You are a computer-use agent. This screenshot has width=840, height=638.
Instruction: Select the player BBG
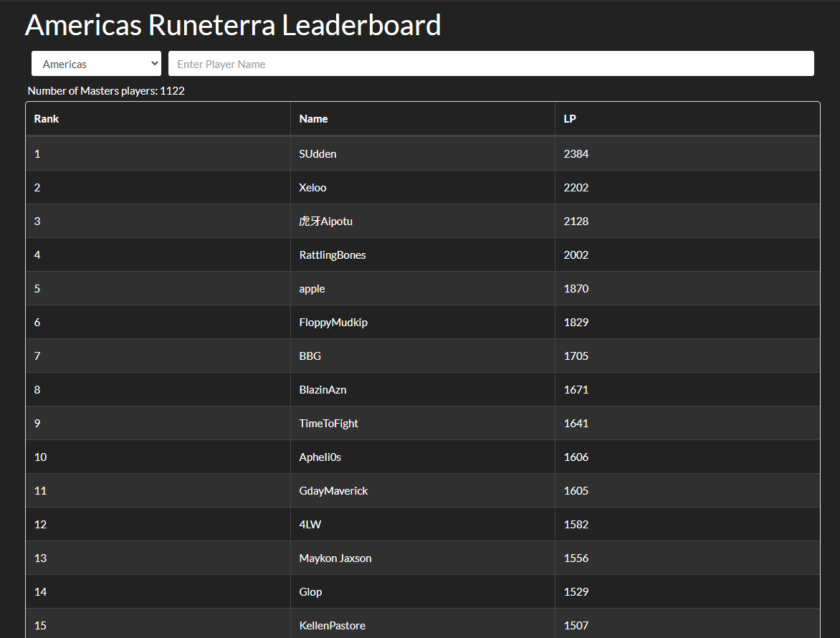[310, 356]
